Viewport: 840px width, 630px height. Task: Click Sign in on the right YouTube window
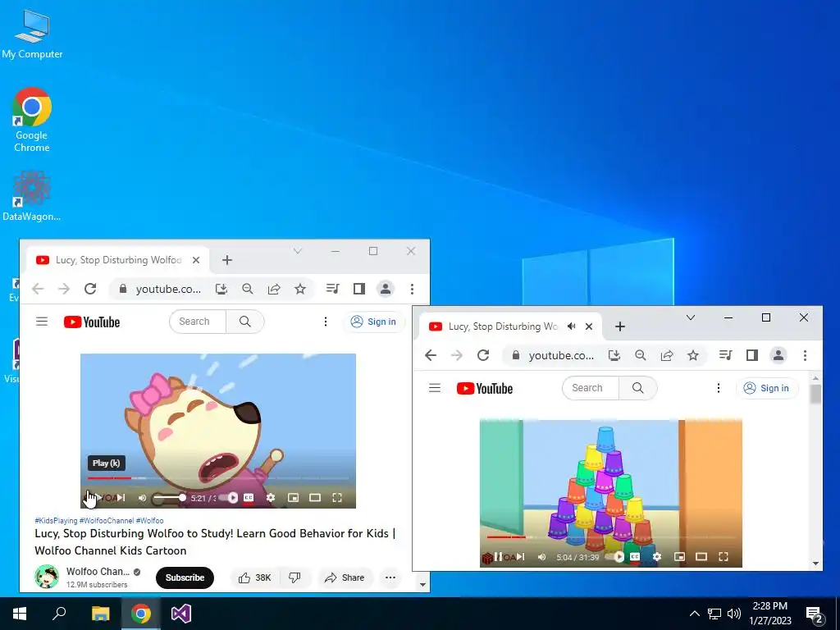(767, 388)
